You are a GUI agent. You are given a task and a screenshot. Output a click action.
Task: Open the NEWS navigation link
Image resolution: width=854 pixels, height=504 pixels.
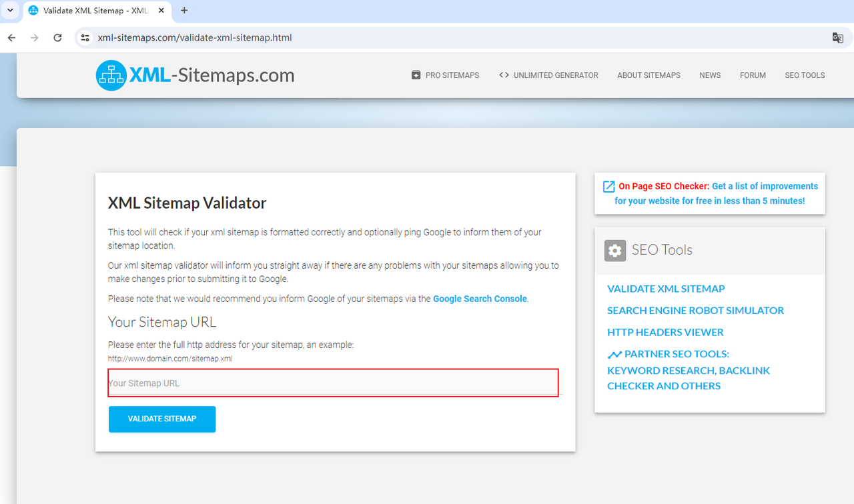[710, 75]
